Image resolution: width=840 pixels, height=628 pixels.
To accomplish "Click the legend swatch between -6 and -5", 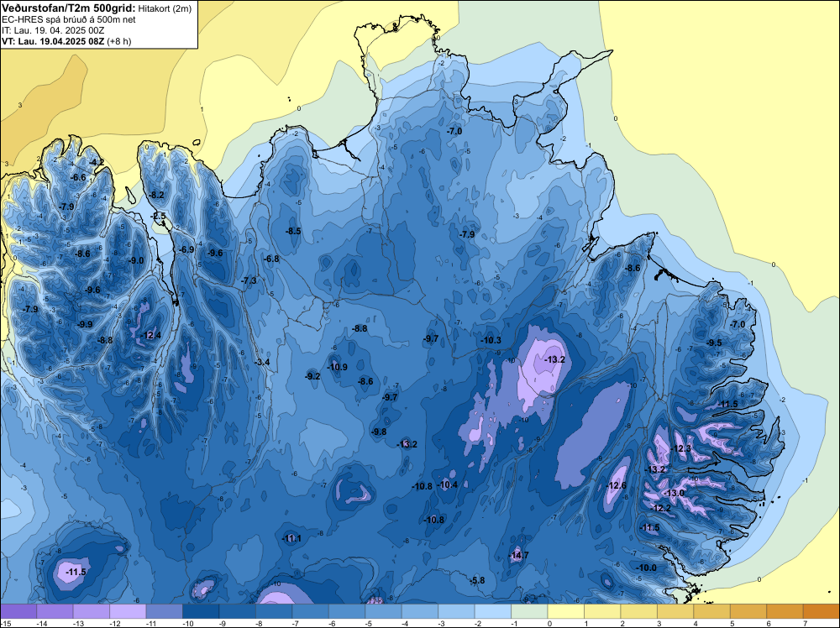I will click(347, 611).
